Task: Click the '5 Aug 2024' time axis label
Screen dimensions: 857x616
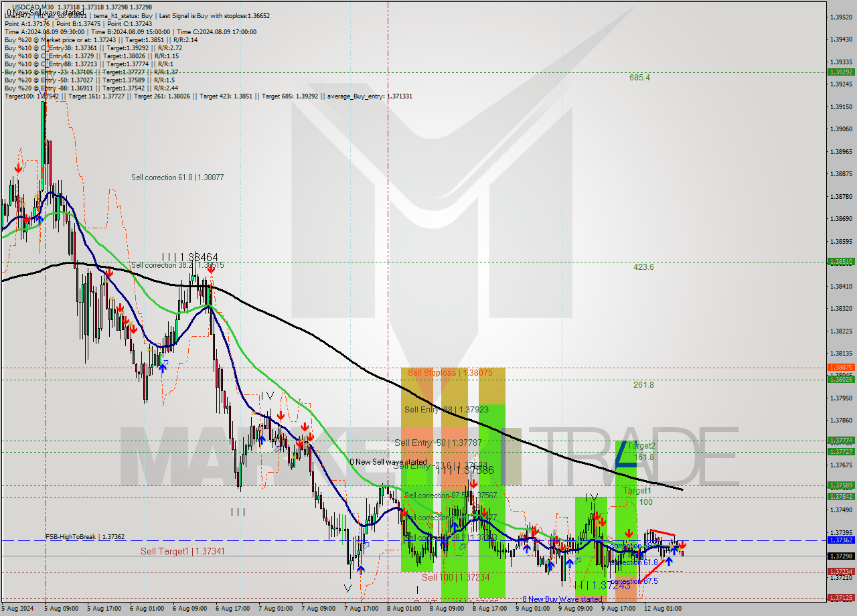Action: (x=17, y=609)
